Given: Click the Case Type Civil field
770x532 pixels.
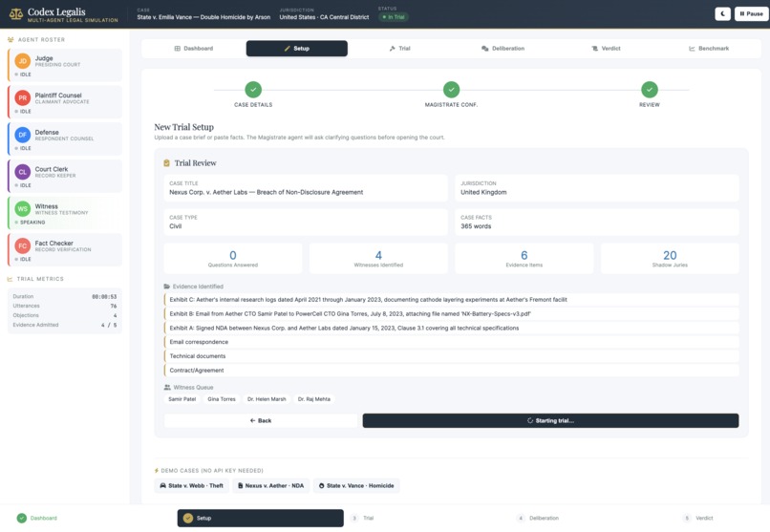Looking at the screenshot, I should tap(306, 222).
